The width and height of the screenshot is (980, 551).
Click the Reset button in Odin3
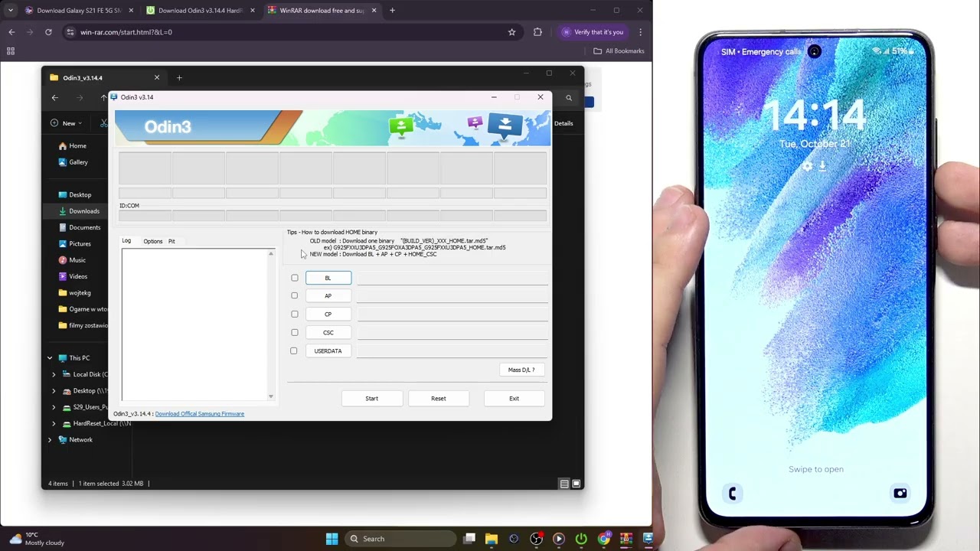click(x=438, y=398)
